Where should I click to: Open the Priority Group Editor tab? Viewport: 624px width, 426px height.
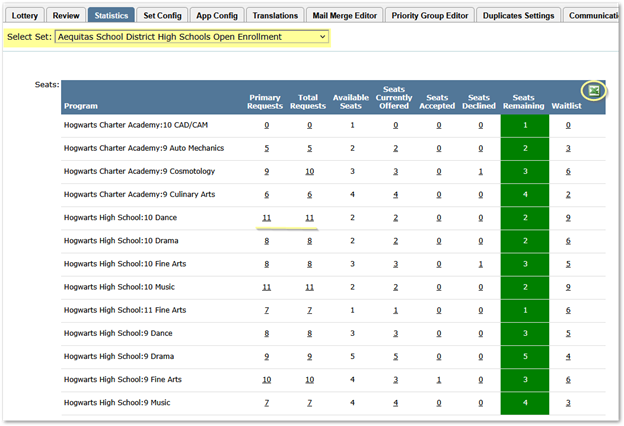point(430,16)
